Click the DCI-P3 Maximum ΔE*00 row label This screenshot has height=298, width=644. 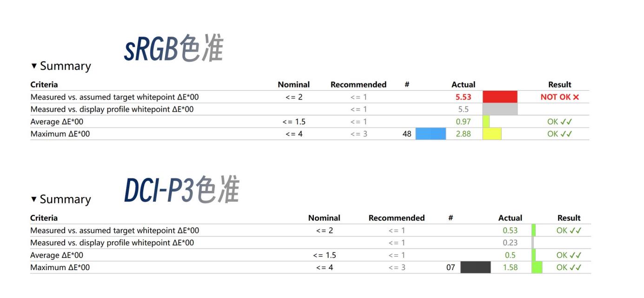tap(60, 268)
